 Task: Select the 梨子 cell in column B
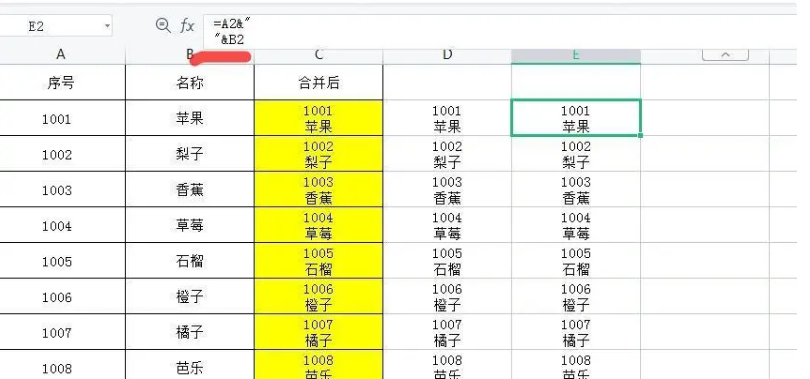pos(190,154)
